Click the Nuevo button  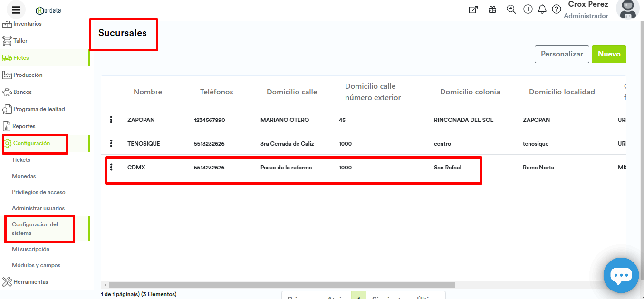coord(609,54)
